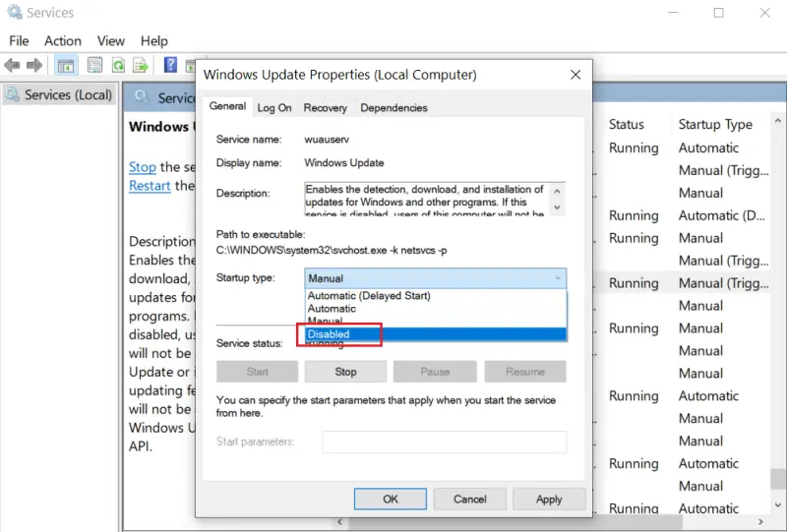Open the File menu
The image size is (787, 532).
coord(19,40)
